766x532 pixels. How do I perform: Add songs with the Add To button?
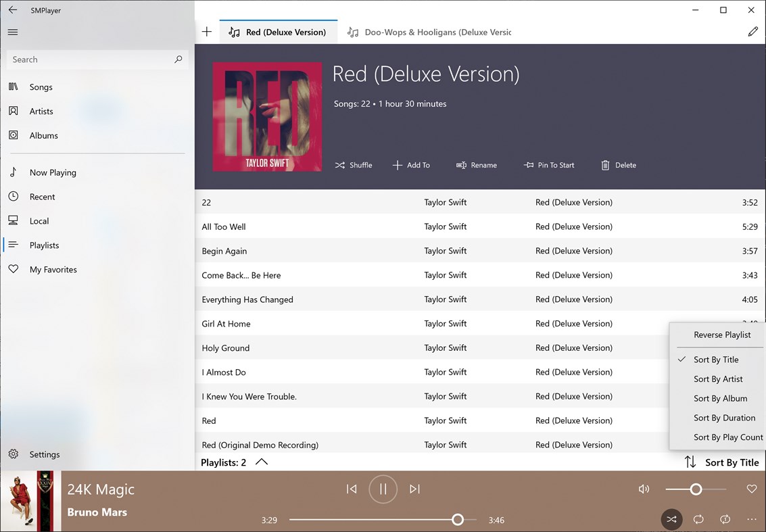[411, 165]
